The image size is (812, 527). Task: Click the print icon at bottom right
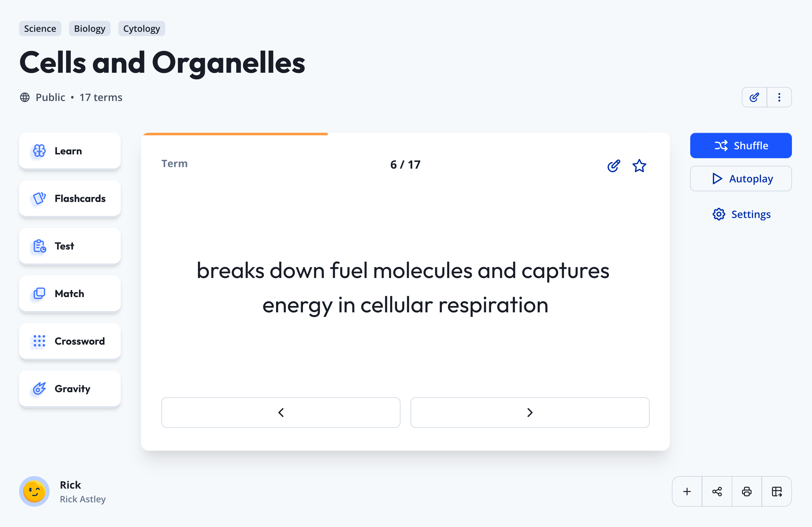(747, 491)
